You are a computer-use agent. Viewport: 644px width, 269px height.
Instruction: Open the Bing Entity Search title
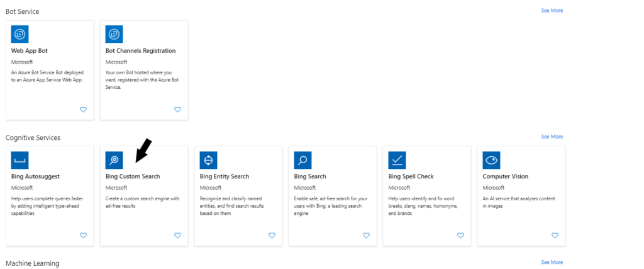(x=225, y=176)
